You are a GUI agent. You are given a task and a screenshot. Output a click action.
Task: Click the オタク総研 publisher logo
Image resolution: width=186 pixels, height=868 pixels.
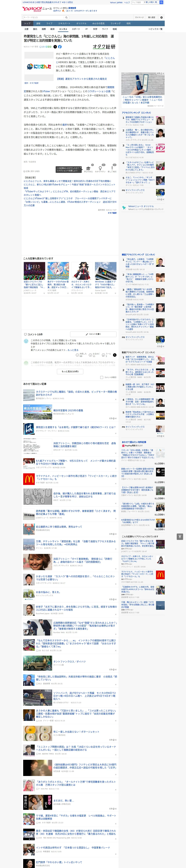104,47
